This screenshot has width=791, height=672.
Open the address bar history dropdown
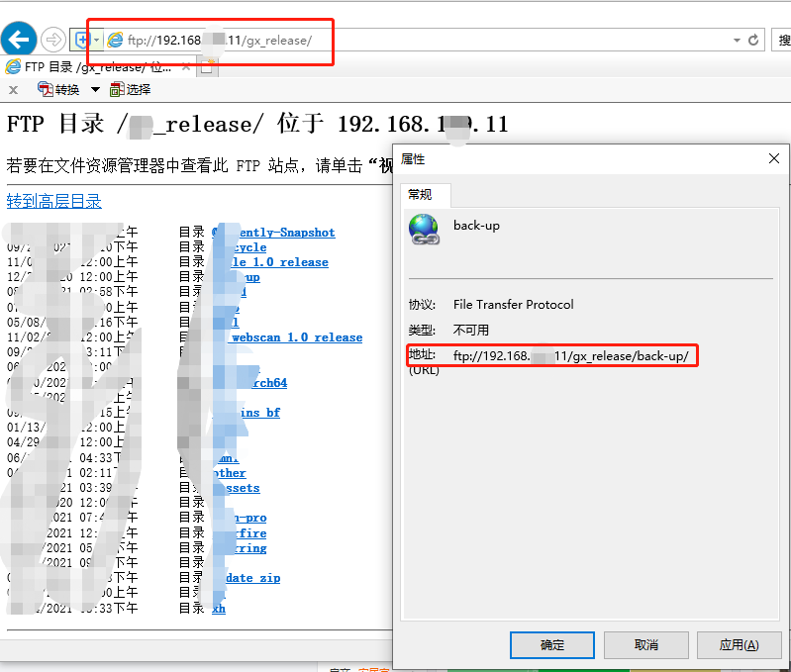pos(737,40)
